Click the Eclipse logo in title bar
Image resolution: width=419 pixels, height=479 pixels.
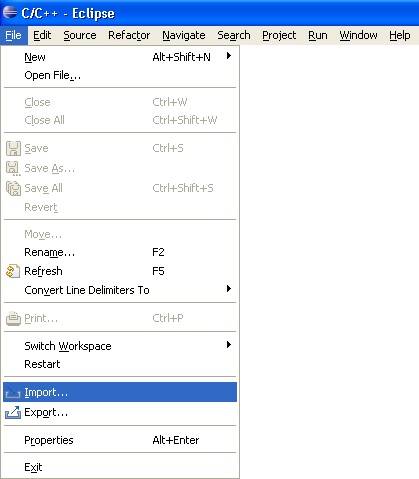click(10, 13)
